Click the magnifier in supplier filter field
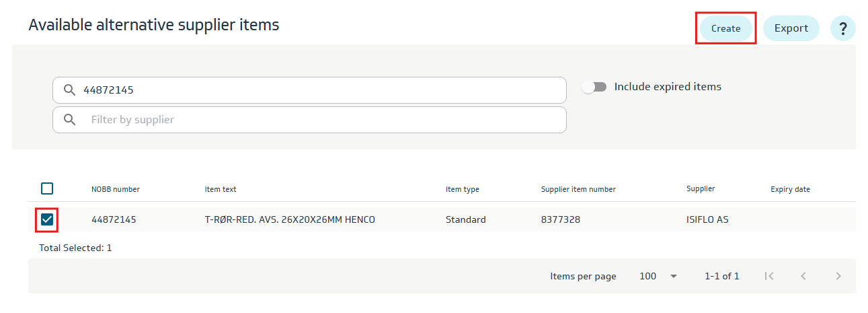The width and height of the screenshot is (868, 313). (x=69, y=119)
